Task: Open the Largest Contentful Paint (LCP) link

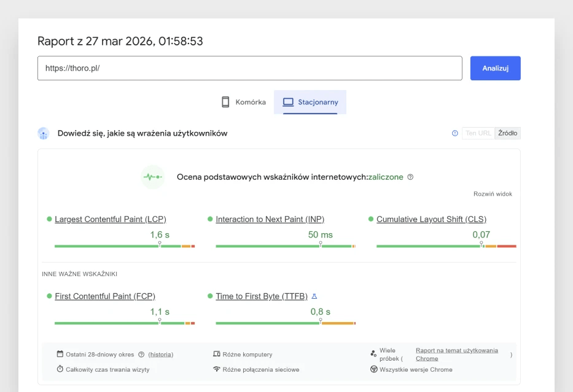Action: pyautogui.click(x=110, y=219)
